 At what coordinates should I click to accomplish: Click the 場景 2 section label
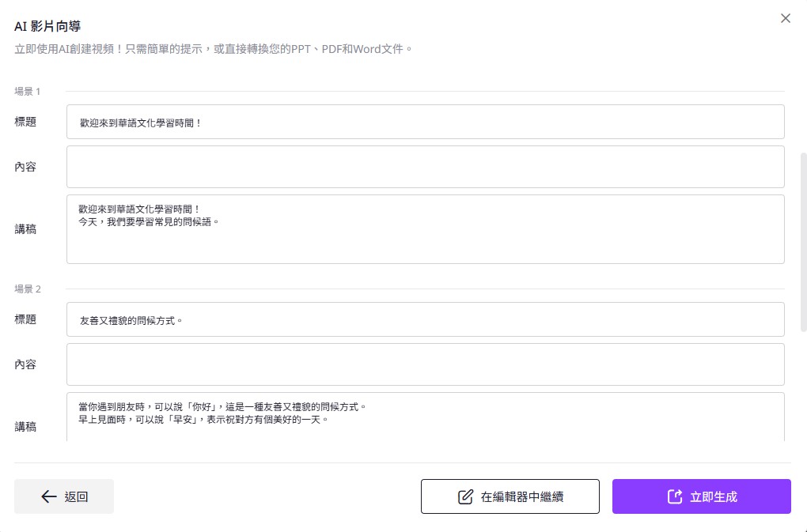[x=27, y=289]
